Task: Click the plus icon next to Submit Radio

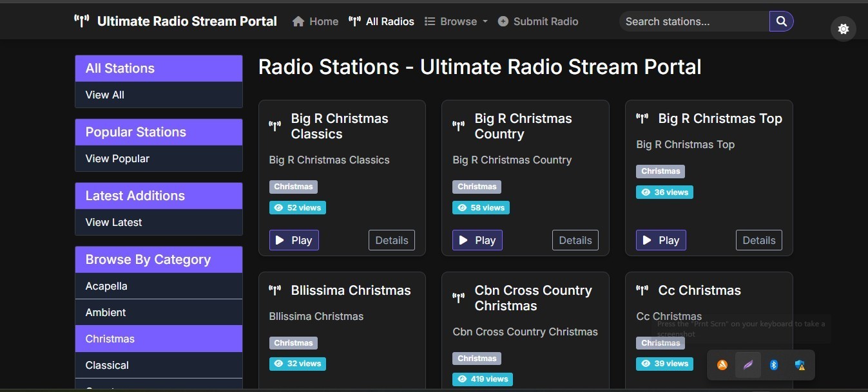Action: coord(503,21)
